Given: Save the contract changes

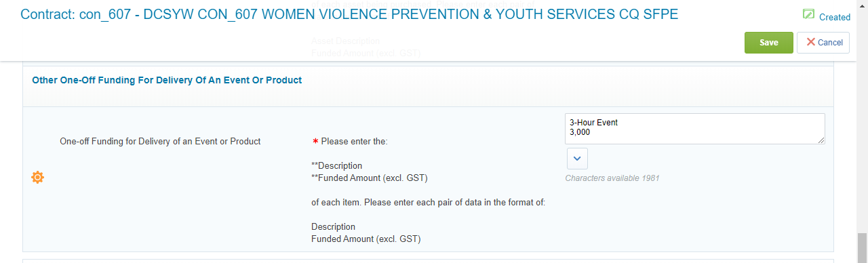Looking at the screenshot, I should (x=768, y=42).
